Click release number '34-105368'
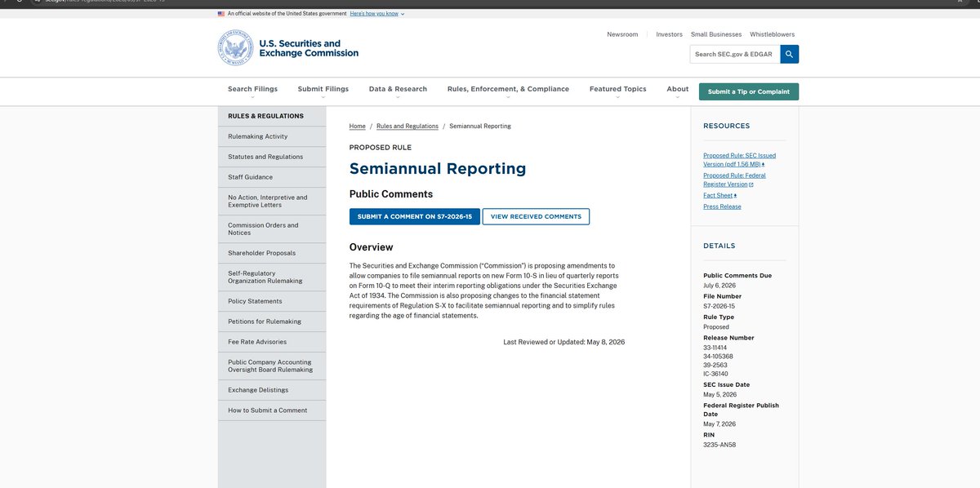Viewport: 980px width, 488px height. [x=718, y=356]
